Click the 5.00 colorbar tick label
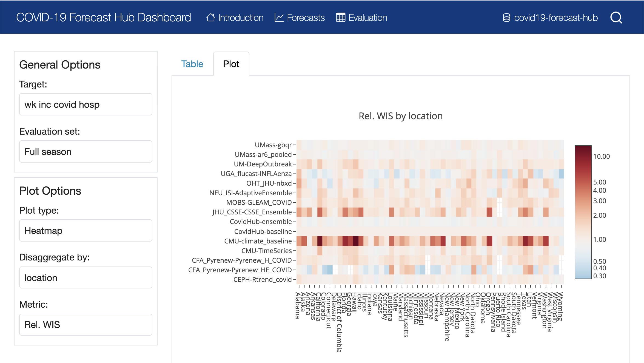 (x=600, y=182)
